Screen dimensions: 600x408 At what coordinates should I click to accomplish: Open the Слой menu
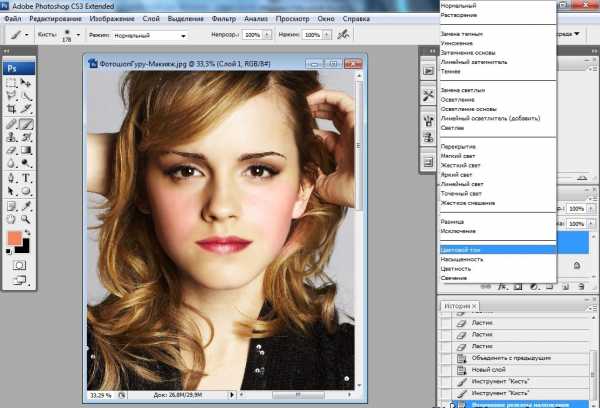click(151, 19)
